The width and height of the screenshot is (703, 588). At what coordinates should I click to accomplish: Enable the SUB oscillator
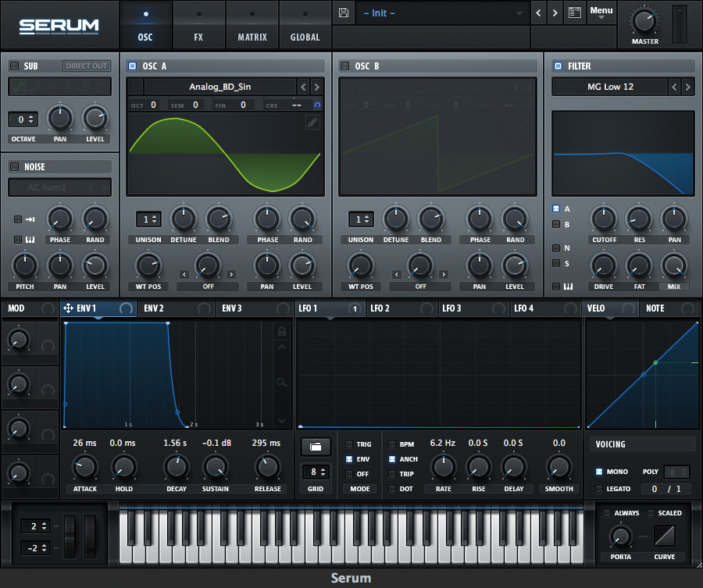(x=14, y=66)
